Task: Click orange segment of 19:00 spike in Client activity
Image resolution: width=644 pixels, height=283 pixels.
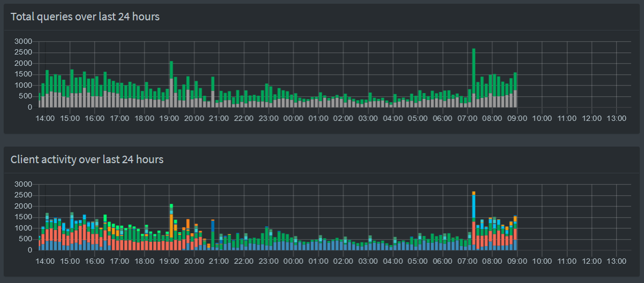Action: [171, 222]
